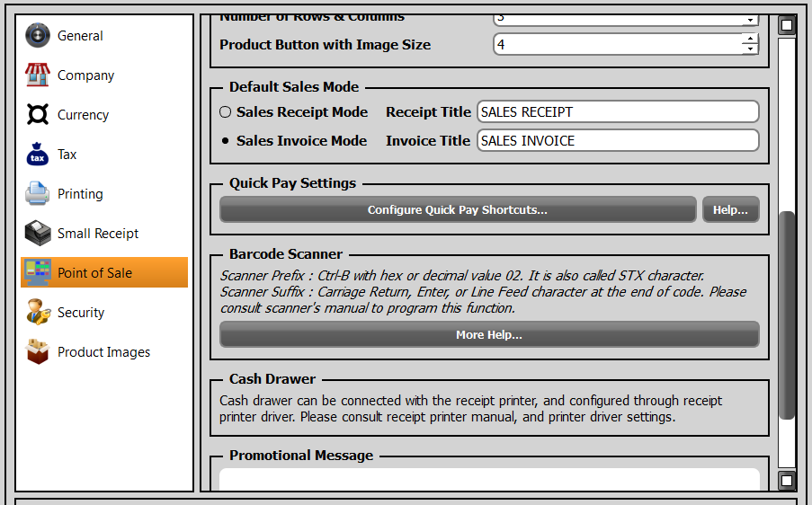Open Quick Pay Settings Help button

[x=730, y=210]
